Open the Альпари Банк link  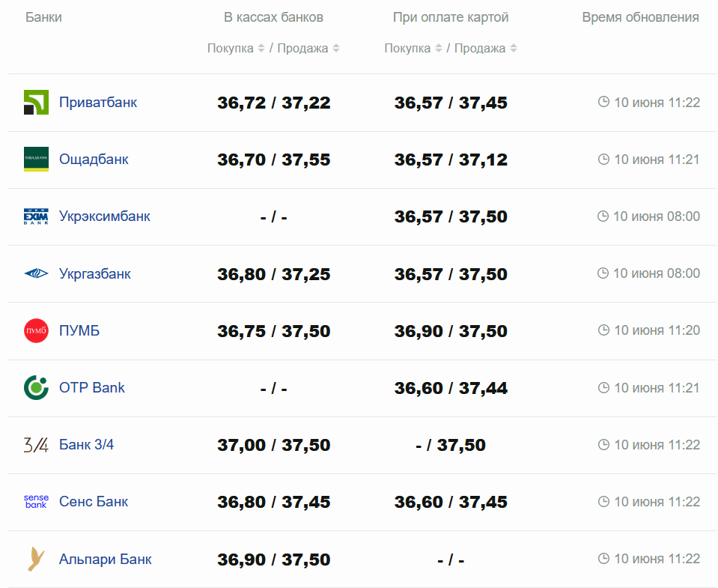(x=106, y=559)
